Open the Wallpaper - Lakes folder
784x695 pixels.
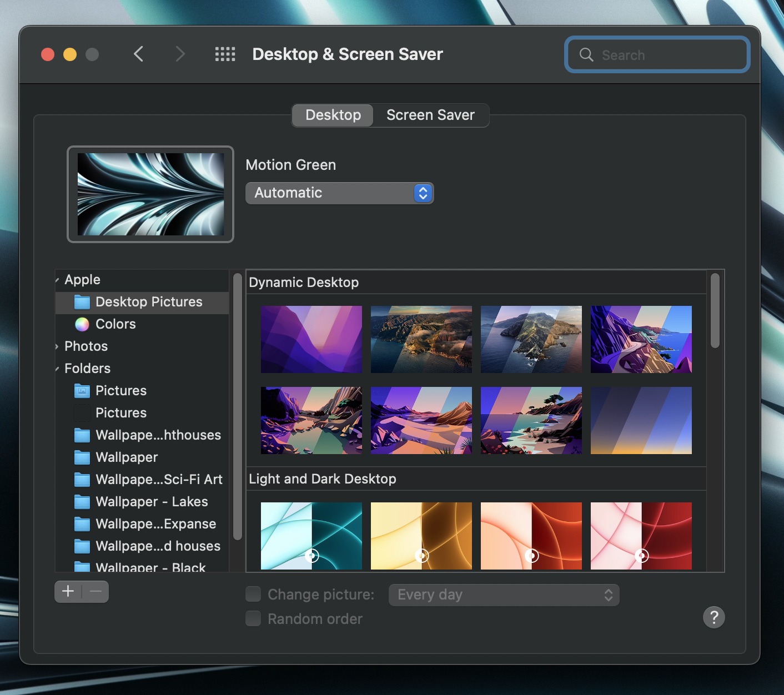[x=151, y=502]
